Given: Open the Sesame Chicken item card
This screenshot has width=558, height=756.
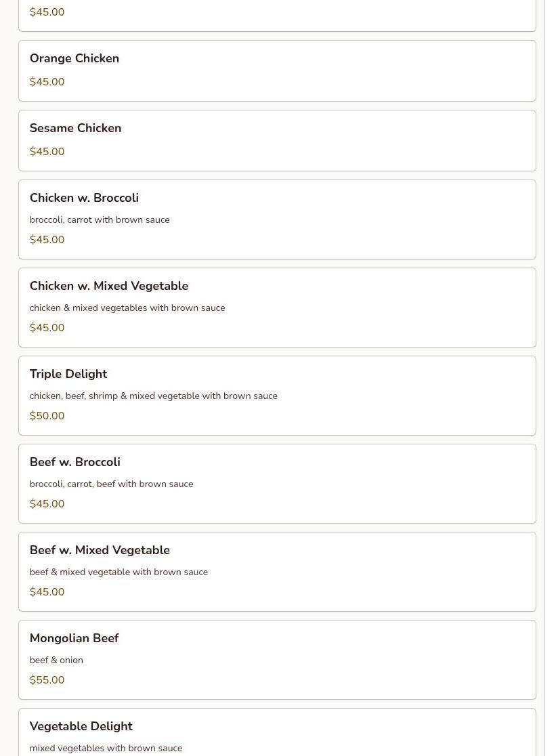Looking at the screenshot, I should 75,129.
